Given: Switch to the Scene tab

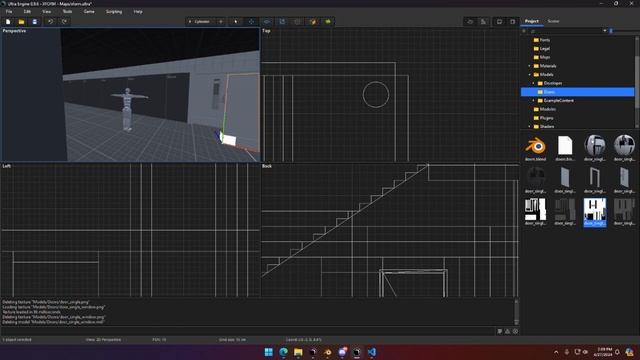Looking at the screenshot, I should [x=553, y=21].
